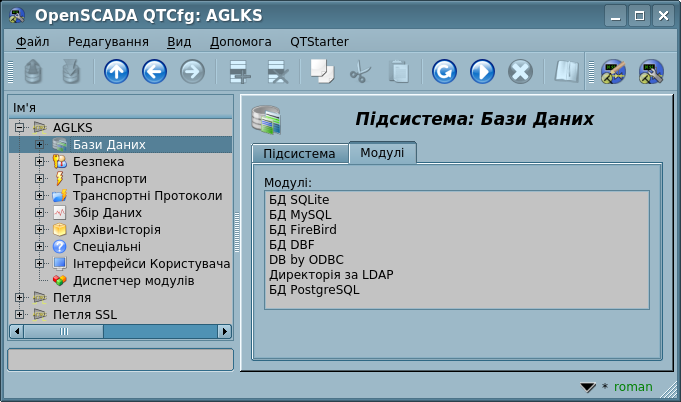Viewport: 681px width, 402px height.
Task: Collapse the AGLKS root tree node
Action: point(20,128)
